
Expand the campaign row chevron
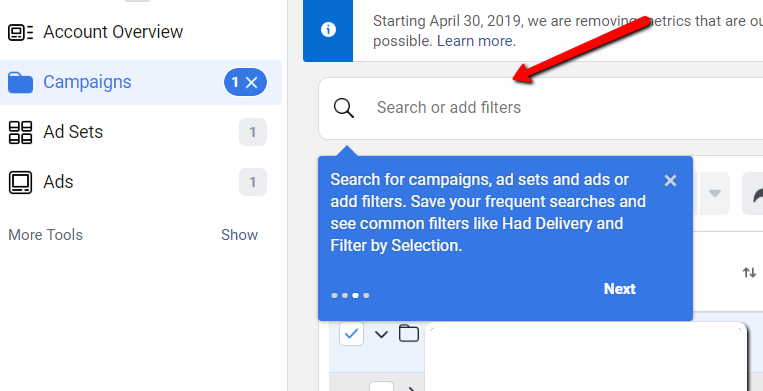tap(382, 334)
